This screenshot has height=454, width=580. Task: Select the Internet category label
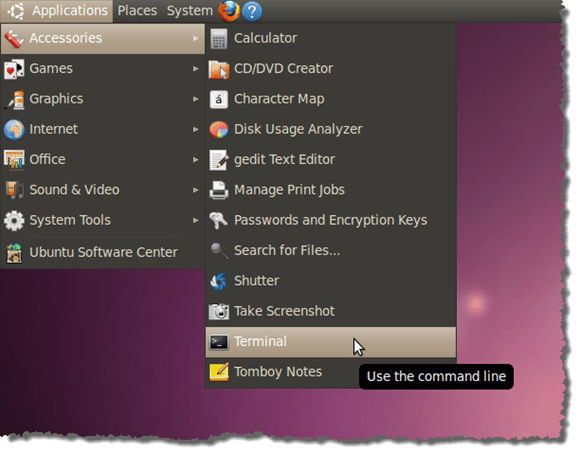click(54, 130)
